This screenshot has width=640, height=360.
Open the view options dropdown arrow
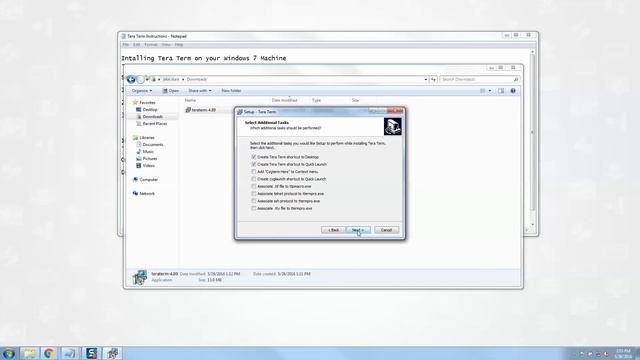(490, 91)
